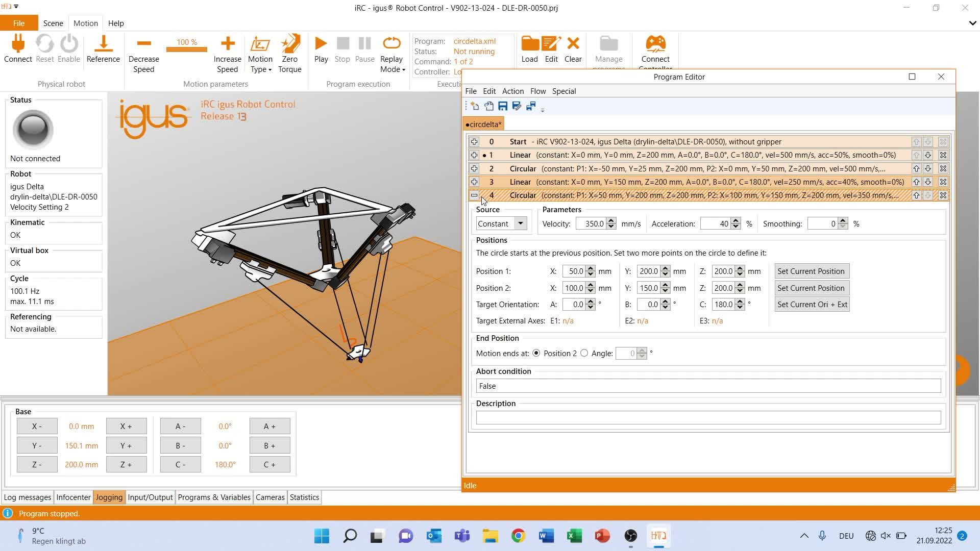
Task: Move command 3 Linear down
Action: [x=928, y=182]
